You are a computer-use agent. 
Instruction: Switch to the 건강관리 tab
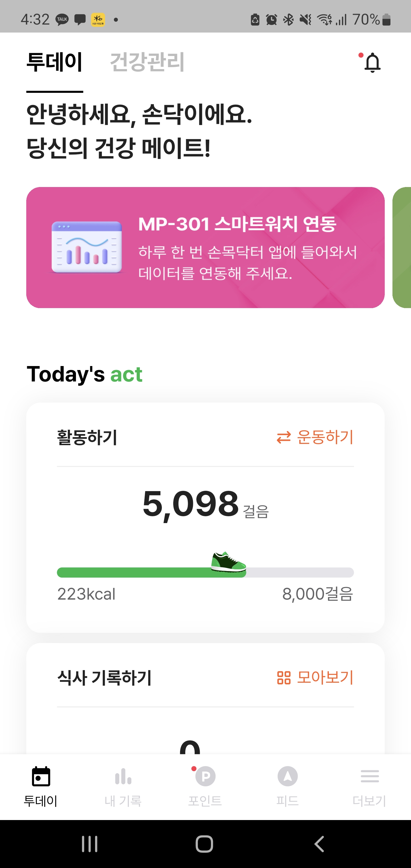tap(147, 62)
